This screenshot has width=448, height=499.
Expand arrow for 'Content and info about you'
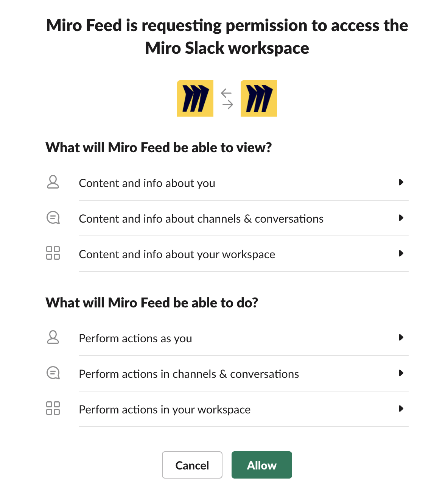coord(401,182)
